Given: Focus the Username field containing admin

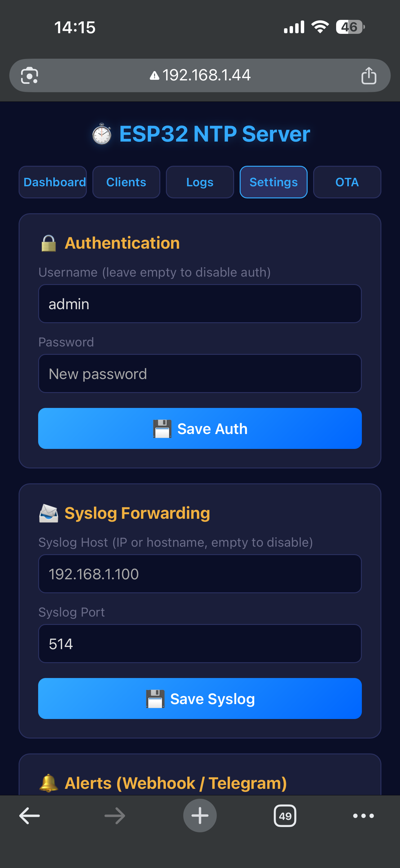Looking at the screenshot, I should [200, 304].
